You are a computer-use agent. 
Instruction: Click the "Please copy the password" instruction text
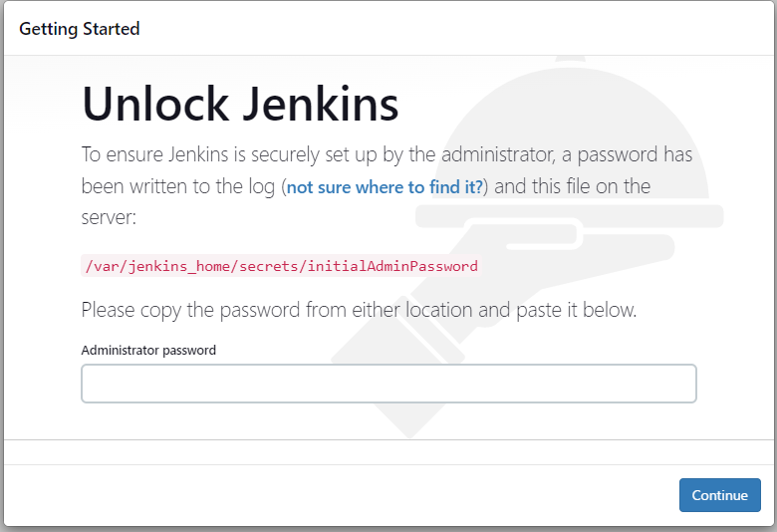click(x=359, y=310)
